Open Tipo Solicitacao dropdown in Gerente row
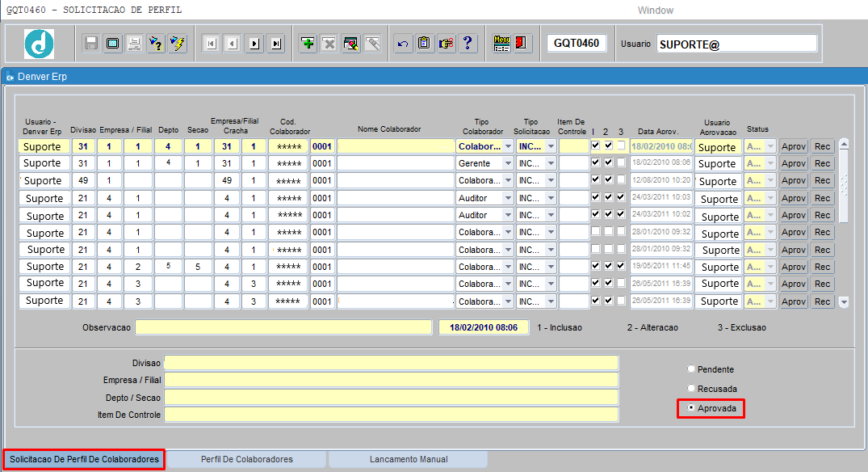 [550, 163]
